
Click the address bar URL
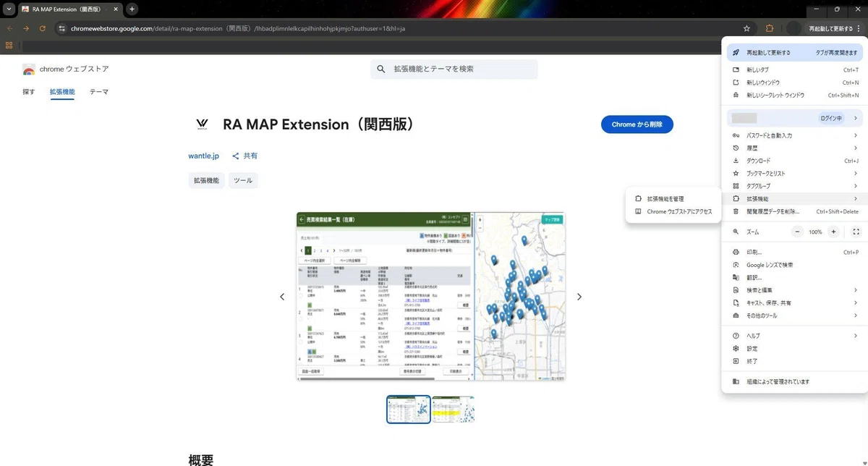coord(238,28)
